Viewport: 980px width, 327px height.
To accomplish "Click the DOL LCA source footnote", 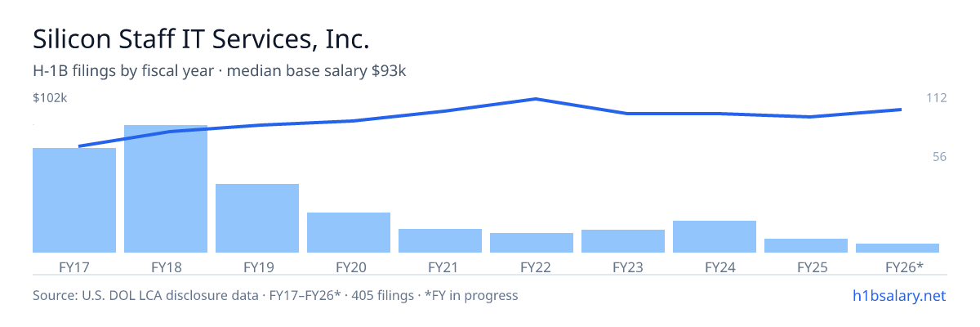I will [x=275, y=295].
